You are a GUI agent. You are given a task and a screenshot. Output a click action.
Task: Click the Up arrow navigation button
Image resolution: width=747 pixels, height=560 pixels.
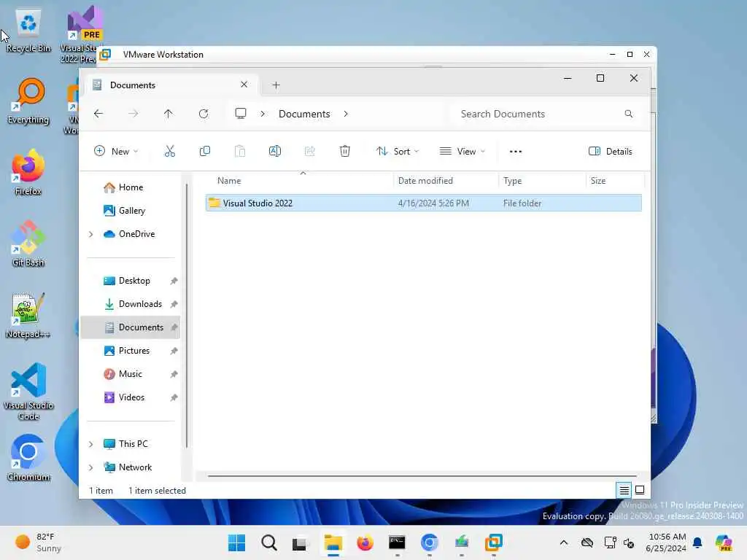pos(169,114)
